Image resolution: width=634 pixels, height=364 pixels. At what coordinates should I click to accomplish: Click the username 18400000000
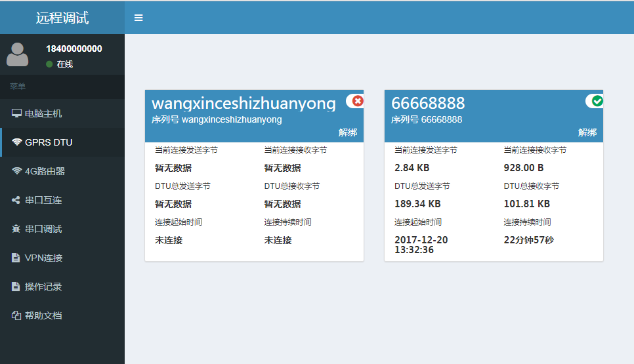74,49
